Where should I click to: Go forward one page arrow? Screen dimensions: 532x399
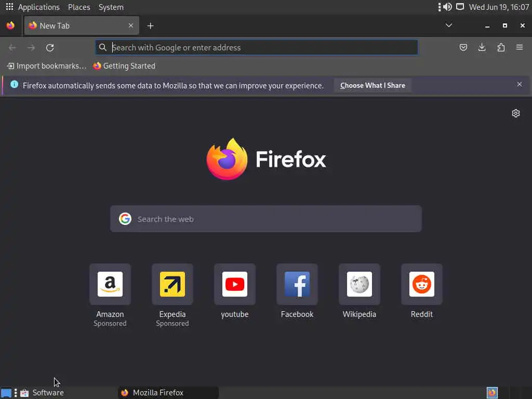pyautogui.click(x=31, y=47)
